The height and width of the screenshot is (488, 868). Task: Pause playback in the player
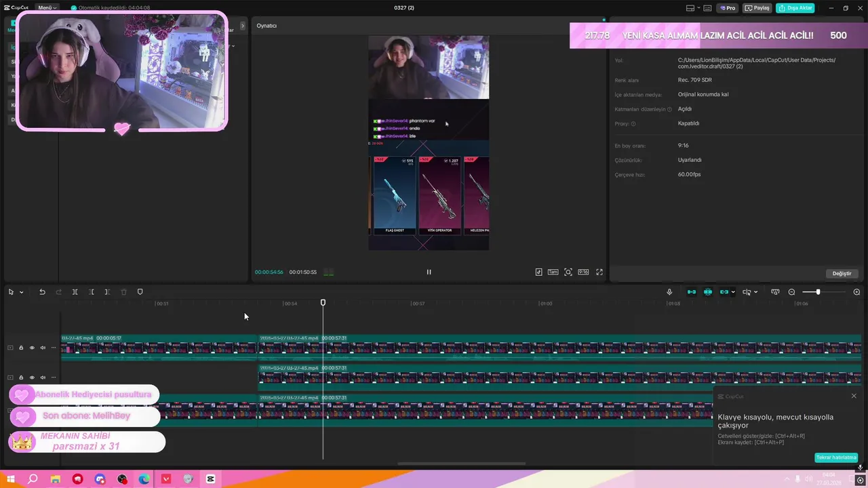(429, 272)
